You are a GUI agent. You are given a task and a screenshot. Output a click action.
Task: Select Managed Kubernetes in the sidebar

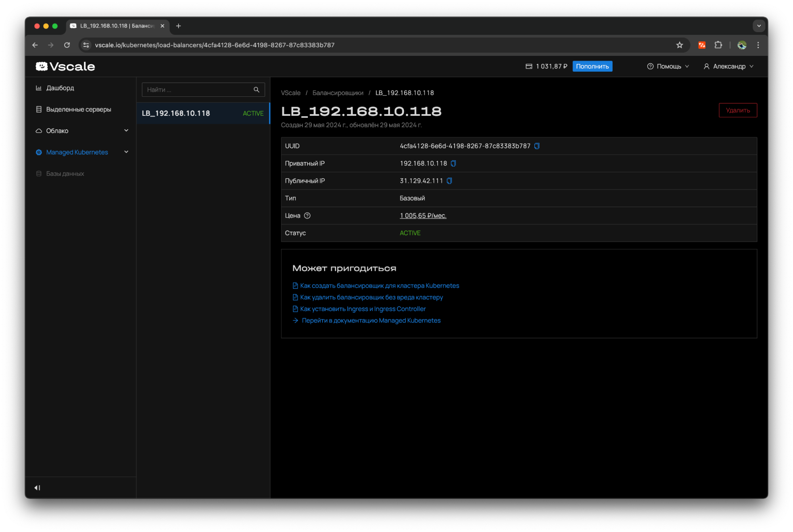[x=77, y=152]
